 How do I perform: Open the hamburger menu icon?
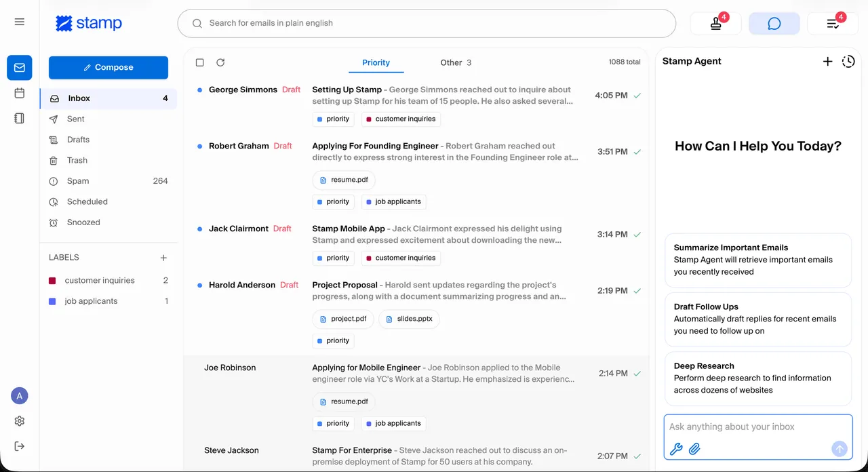(19, 22)
